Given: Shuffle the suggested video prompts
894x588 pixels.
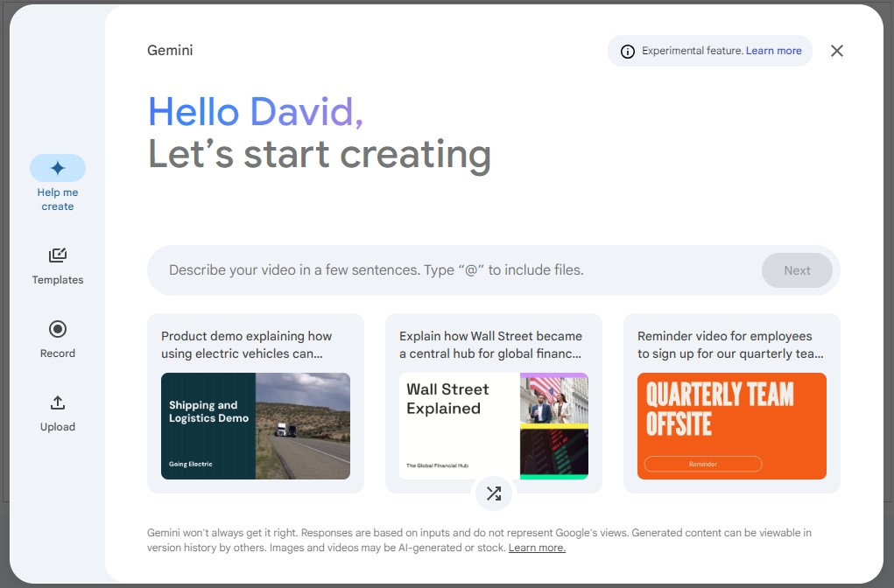Looking at the screenshot, I should [x=494, y=493].
